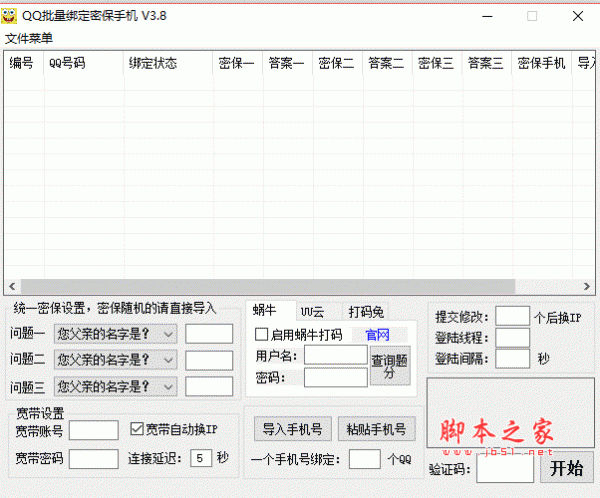Click the 查询题分 button
The width and height of the screenshot is (600, 498).
[x=390, y=365]
